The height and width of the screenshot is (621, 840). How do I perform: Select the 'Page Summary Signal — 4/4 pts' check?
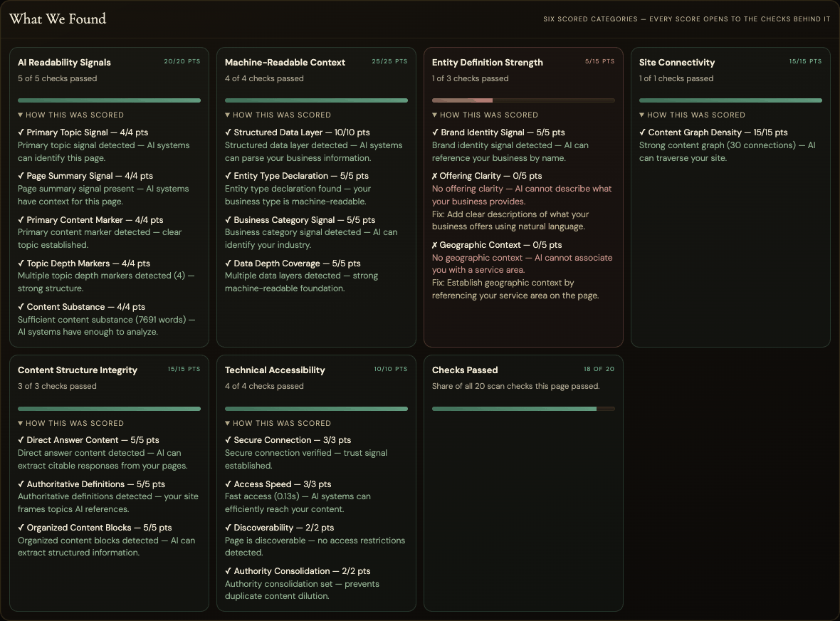point(85,176)
